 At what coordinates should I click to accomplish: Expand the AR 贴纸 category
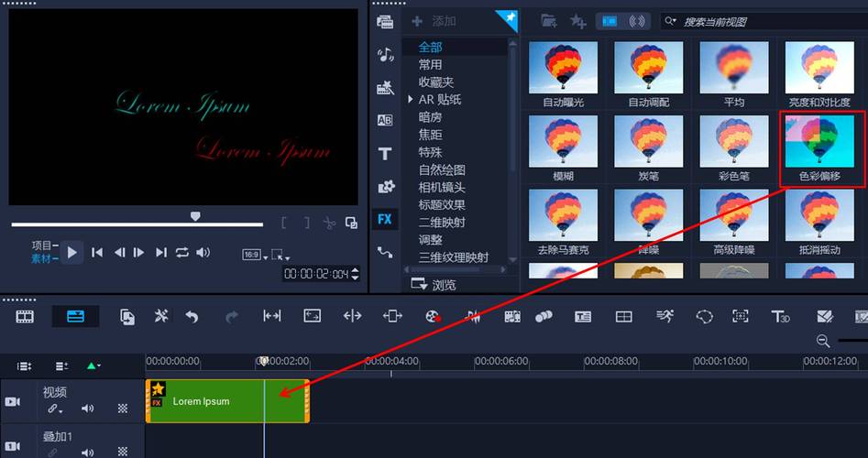(x=411, y=100)
